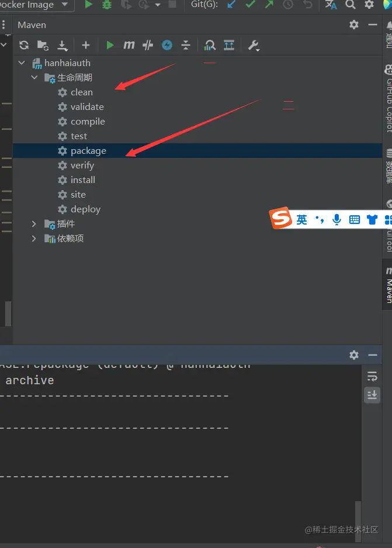Screen dimensions: 392x548
Task: Open the Maven side tab
Action: click(x=388, y=284)
